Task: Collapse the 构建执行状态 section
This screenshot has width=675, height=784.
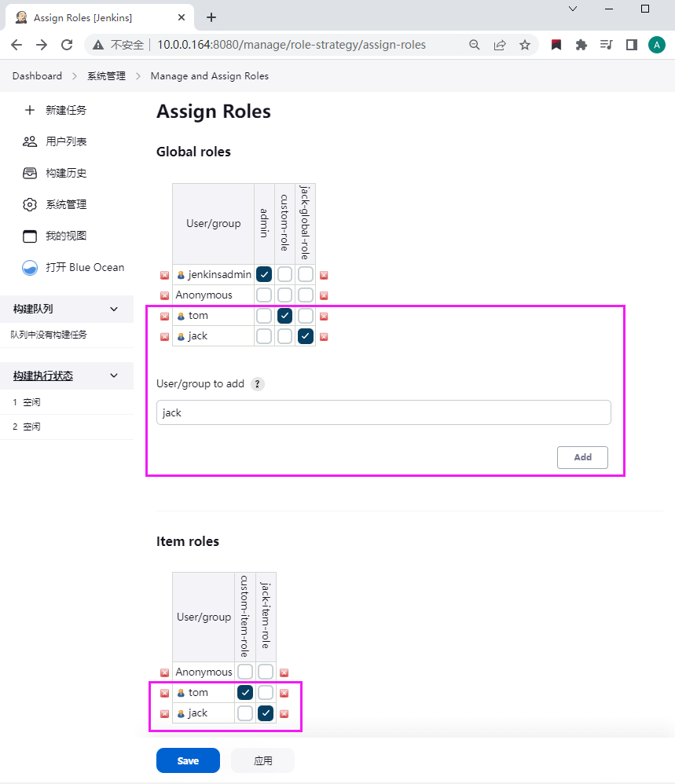Action: pos(114,376)
